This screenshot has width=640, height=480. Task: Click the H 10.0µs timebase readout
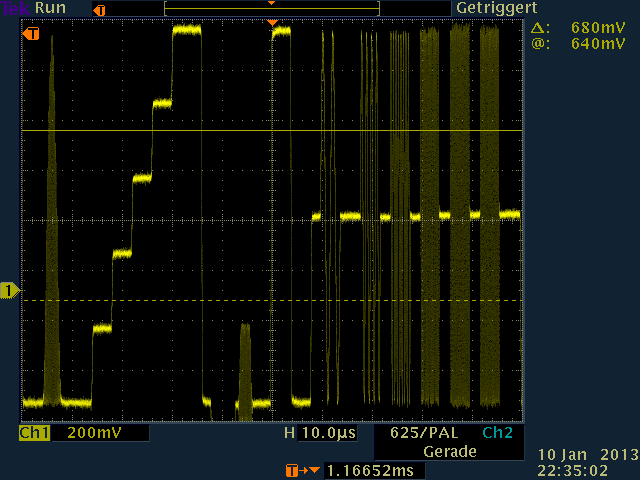(320, 434)
